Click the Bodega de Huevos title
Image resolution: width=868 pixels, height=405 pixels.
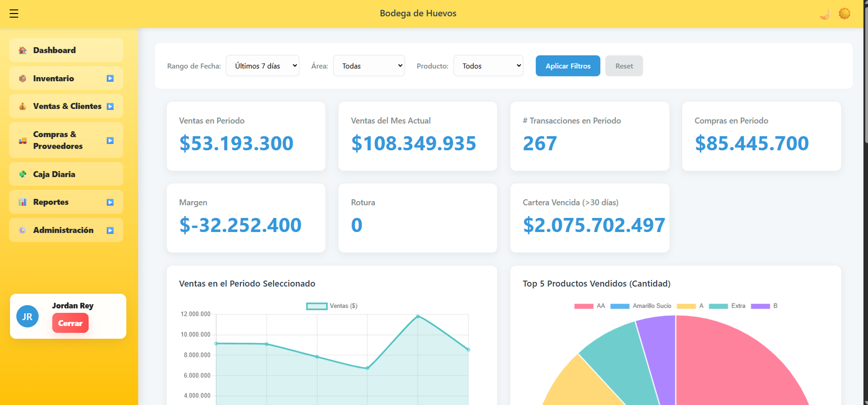point(418,14)
